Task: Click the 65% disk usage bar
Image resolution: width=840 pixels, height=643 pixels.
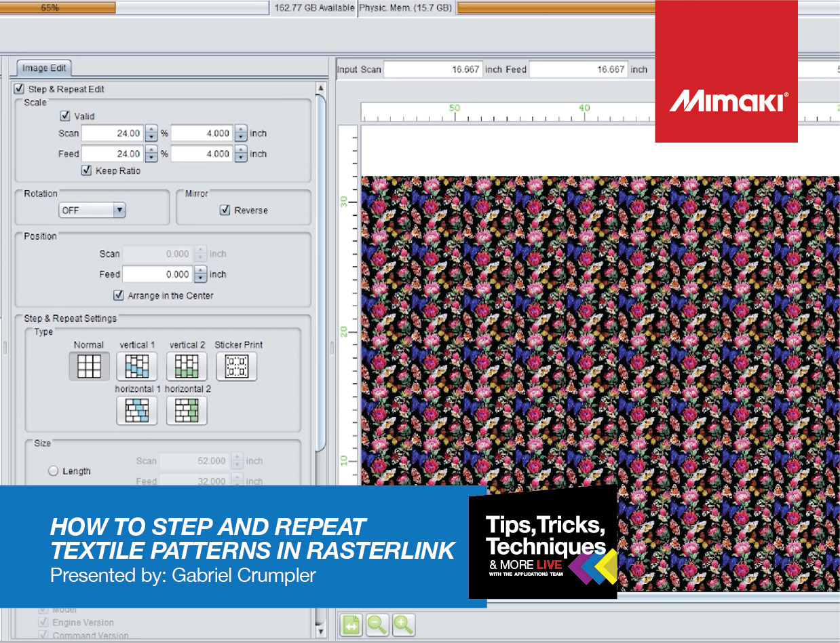Action: (x=135, y=7)
